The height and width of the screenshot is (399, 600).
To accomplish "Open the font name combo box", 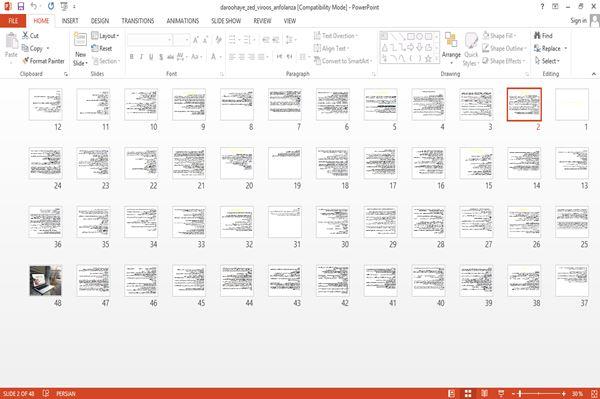I will (150, 40).
